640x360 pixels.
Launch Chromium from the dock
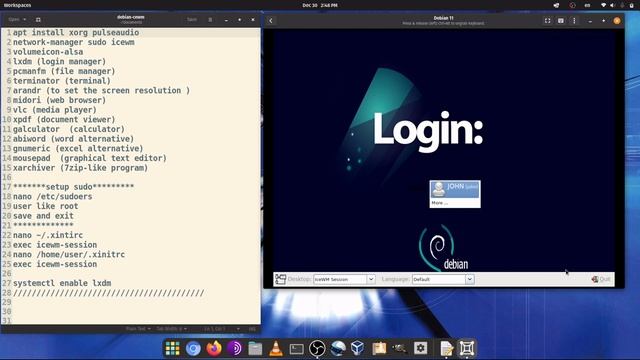coord(193,348)
